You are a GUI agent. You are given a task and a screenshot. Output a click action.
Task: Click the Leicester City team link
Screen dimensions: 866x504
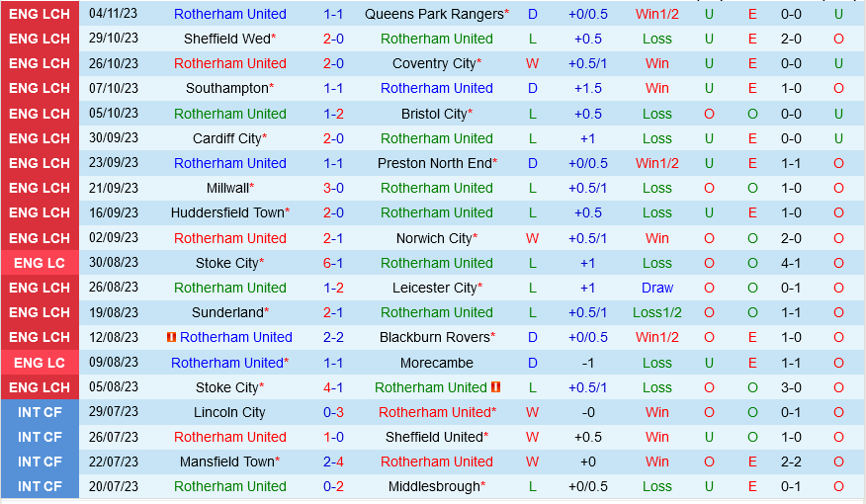click(437, 288)
